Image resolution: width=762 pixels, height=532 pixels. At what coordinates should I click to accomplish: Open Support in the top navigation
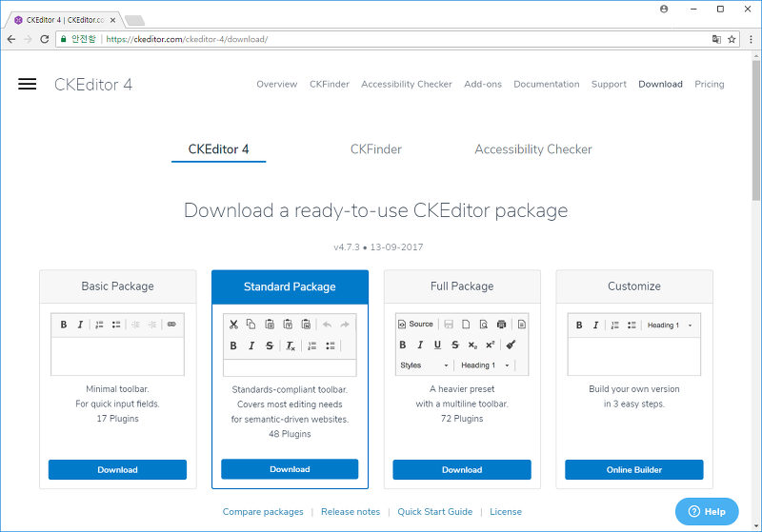click(609, 84)
